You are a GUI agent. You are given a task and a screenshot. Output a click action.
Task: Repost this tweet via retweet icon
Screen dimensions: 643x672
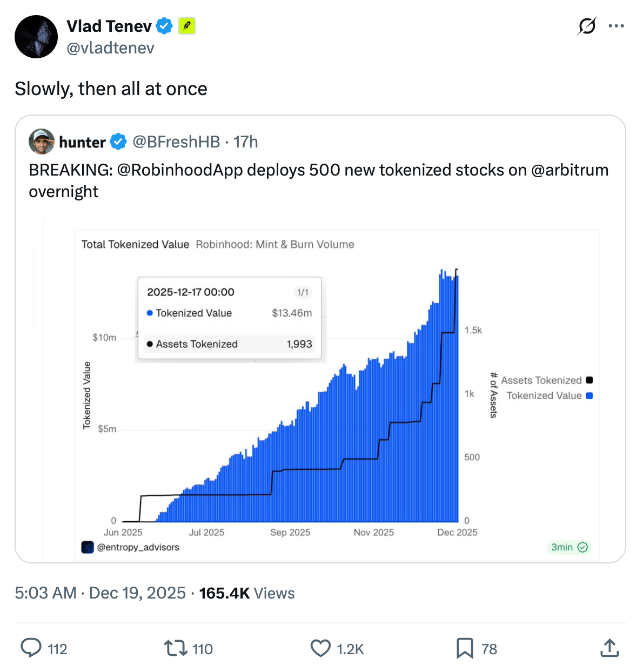click(x=175, y=648)
